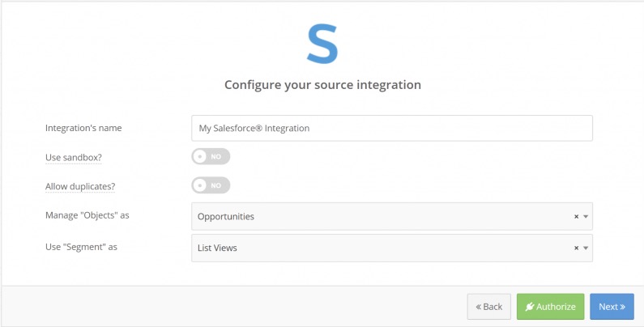Click the double chevron on the Next button

tap(622, 307)
